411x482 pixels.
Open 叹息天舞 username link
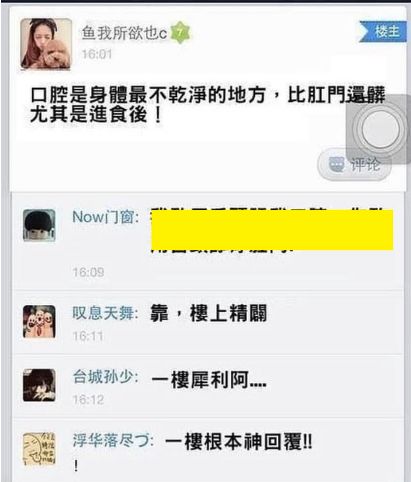pyautogui.click(x=105, y=313)
